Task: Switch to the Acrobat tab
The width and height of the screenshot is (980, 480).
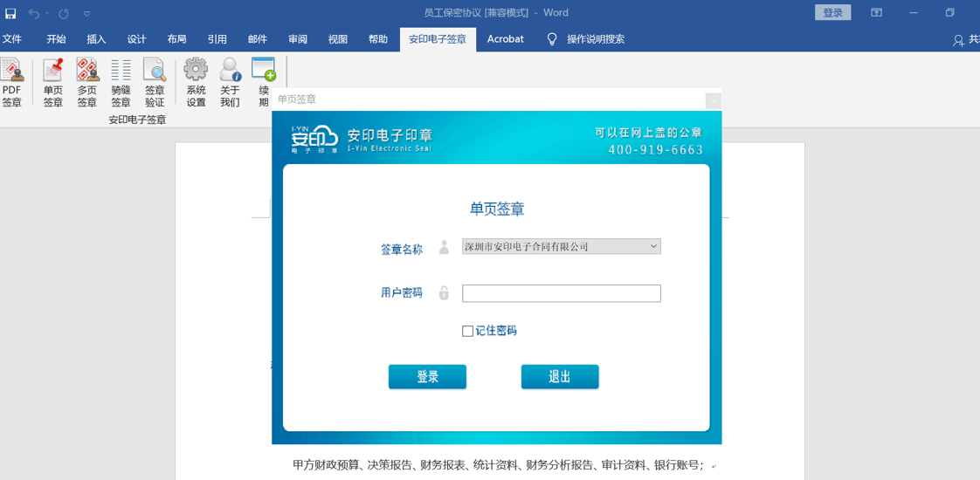Action: point(506,39)
